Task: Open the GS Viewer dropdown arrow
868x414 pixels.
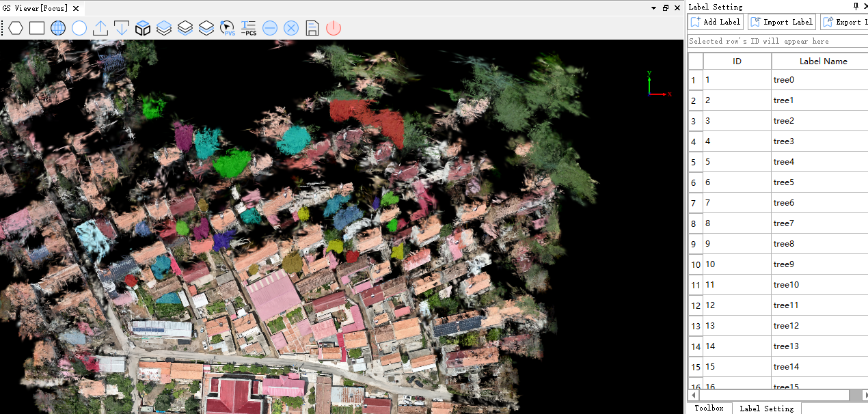Action: [653, 8]
